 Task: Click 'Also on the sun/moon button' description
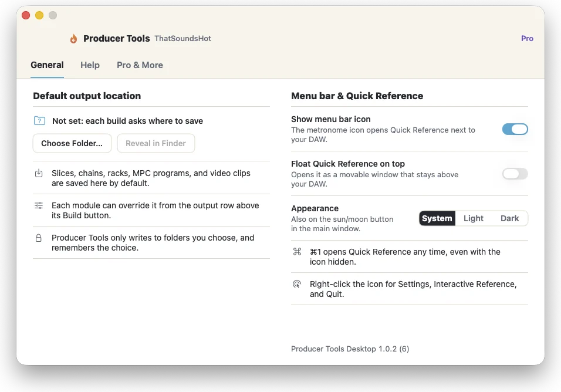[x=342, y=224]
